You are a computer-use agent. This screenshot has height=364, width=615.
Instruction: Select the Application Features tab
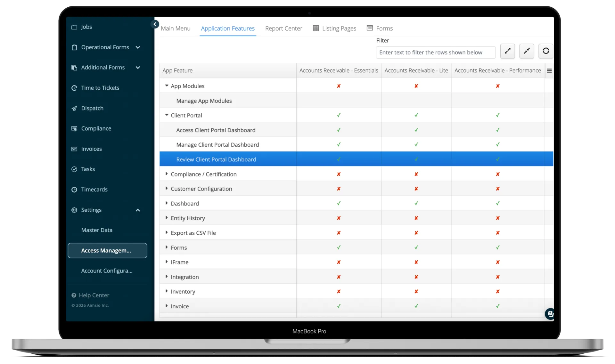pos(228,28)
